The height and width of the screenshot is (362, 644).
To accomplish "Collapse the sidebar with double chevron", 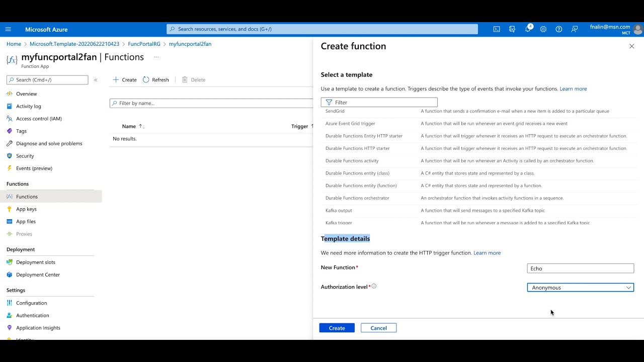I will click(x=96, y=80).
